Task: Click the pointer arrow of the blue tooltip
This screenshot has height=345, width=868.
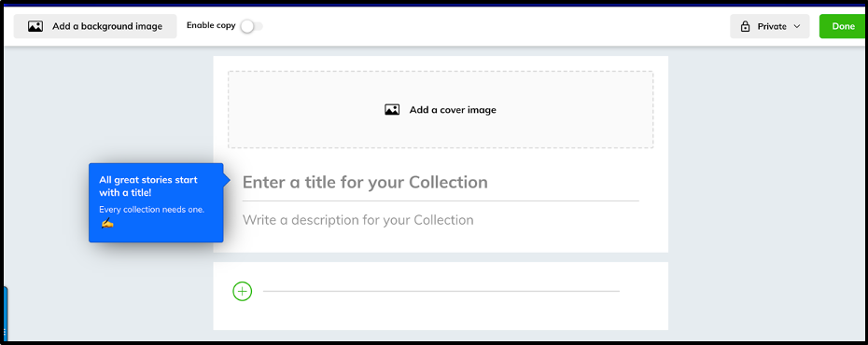Action: coord(227,179)
